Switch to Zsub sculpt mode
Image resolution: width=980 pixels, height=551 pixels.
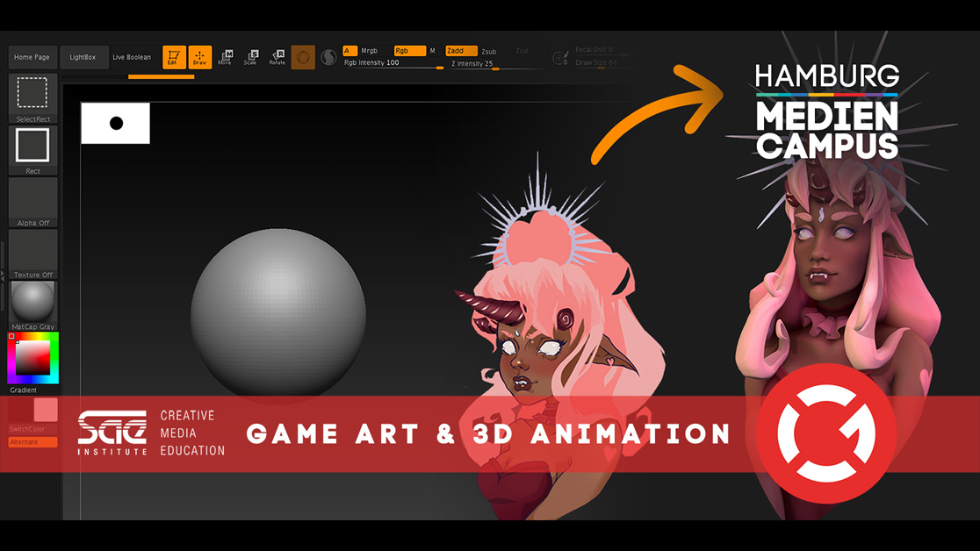(489, 51)
